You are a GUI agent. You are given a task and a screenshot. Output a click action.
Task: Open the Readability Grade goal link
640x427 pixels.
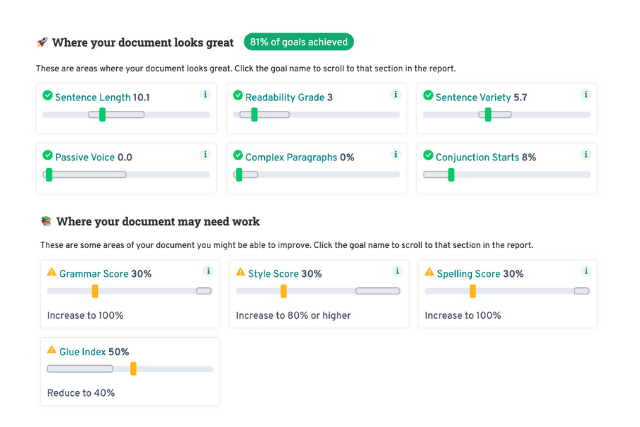(x=284, y=97)
